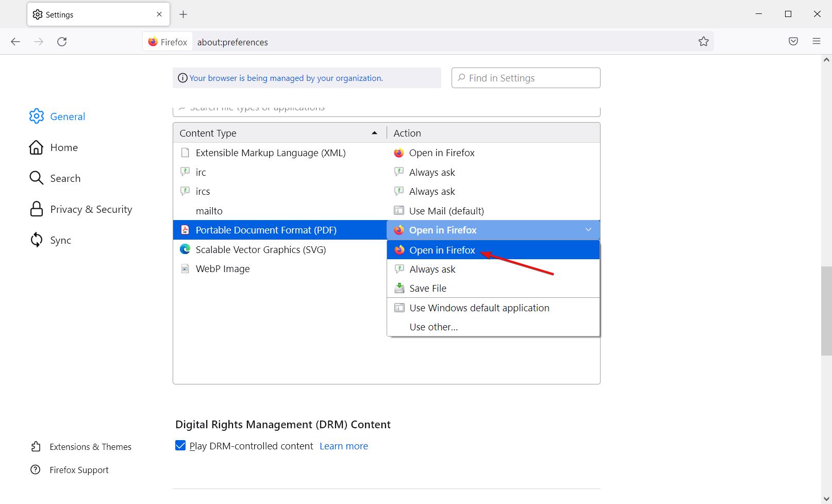
Task: Go back with the back arrow
Action: [x=15, y=42]
